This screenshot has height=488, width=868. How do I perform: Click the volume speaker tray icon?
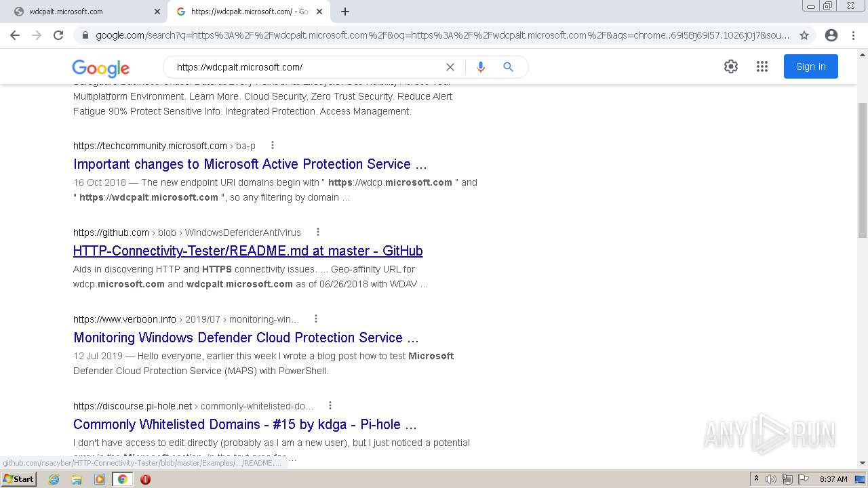pyautogui.click(x=771, y=479)
